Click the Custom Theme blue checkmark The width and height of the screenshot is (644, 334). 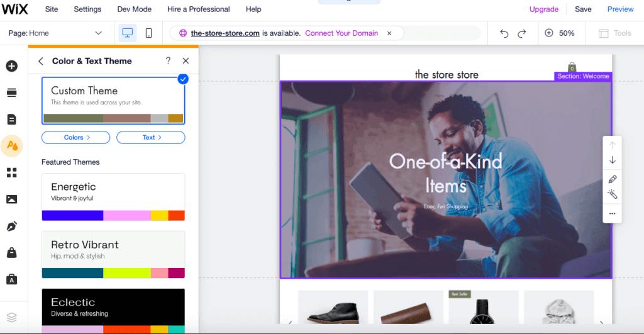tap(183, 79)
